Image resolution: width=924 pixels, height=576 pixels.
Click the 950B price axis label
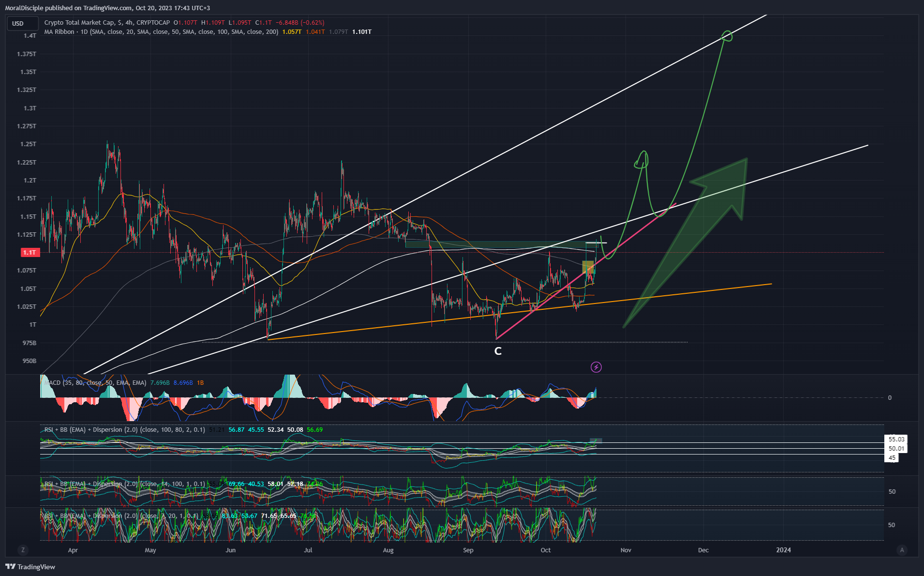click(29, 361)
